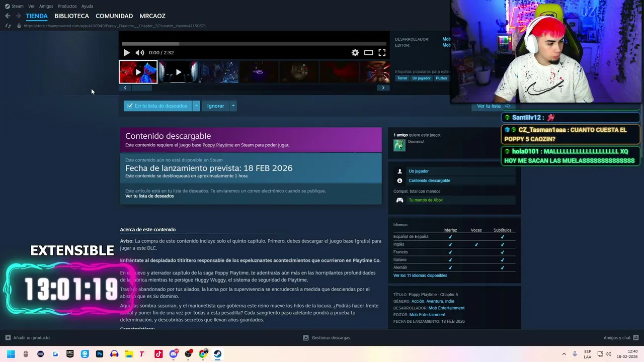The image size is (644, 362).
Task: Open the Terror tag
Action: point(402,78)
